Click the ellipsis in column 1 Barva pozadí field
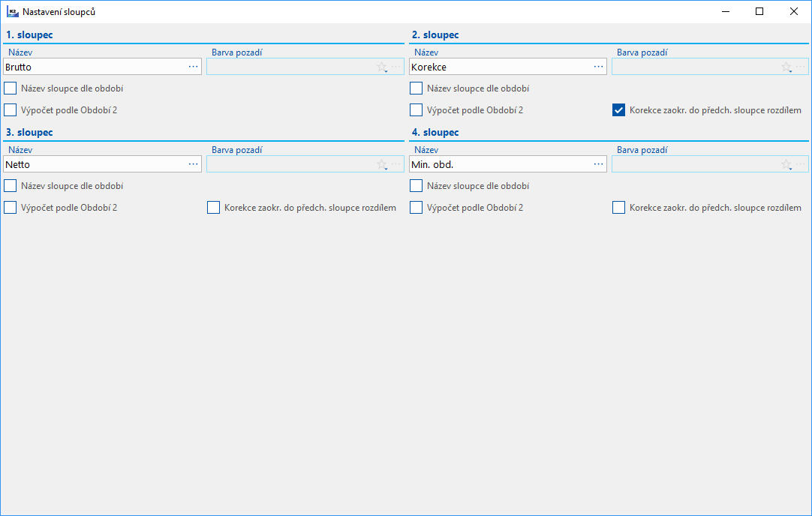The width and height of the screenshot is (812, 516). pos(396,67)
